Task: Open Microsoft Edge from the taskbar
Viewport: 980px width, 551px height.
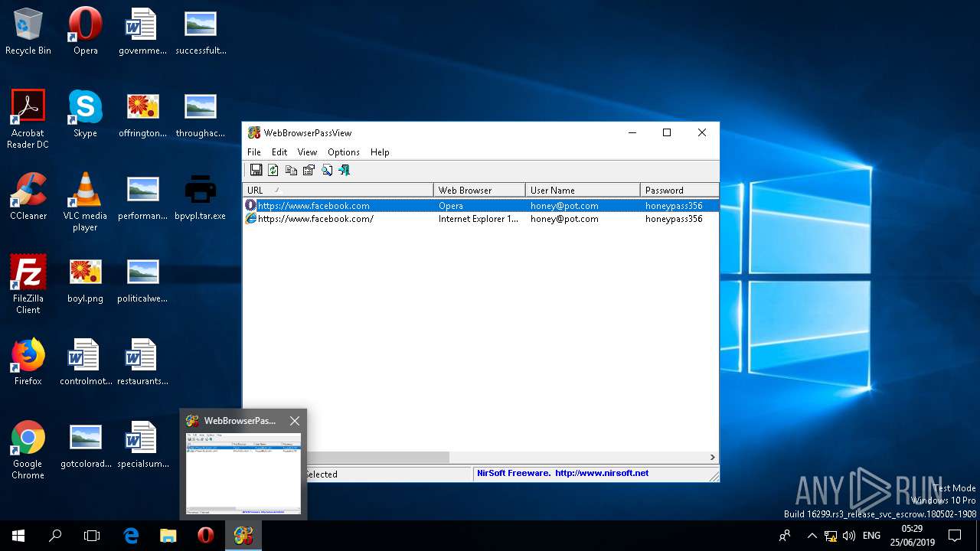Action: 132,536
